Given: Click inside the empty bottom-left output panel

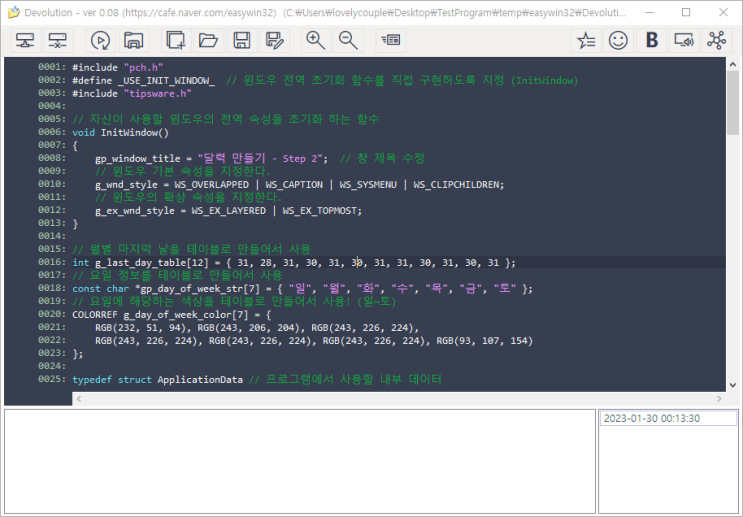Looking at the screenshot, I should coord(298,460).
